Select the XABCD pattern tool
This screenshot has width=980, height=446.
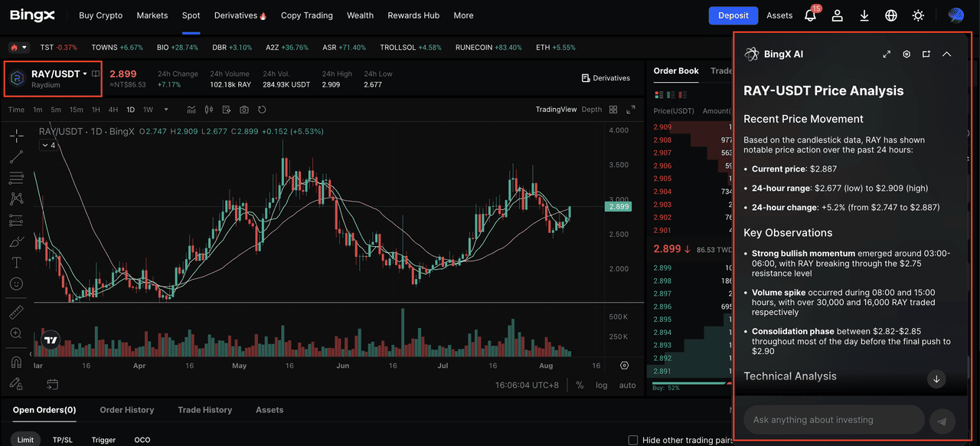tap(16, 199)
